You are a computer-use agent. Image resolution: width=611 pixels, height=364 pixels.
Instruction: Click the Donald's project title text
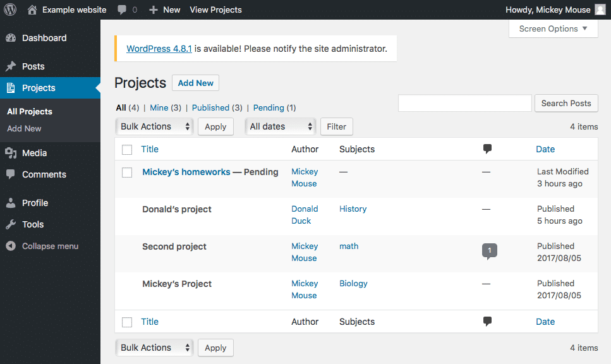[x=176, y=209]
